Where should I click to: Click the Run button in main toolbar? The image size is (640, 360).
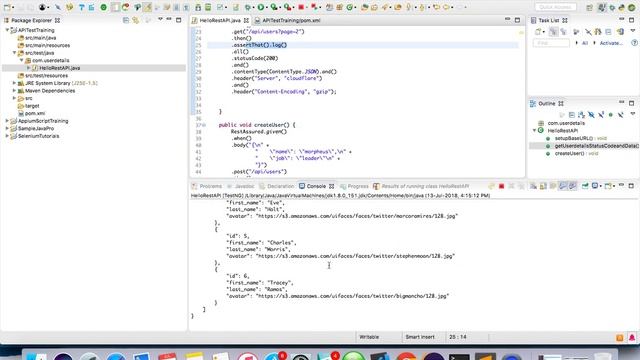point(260,7)
